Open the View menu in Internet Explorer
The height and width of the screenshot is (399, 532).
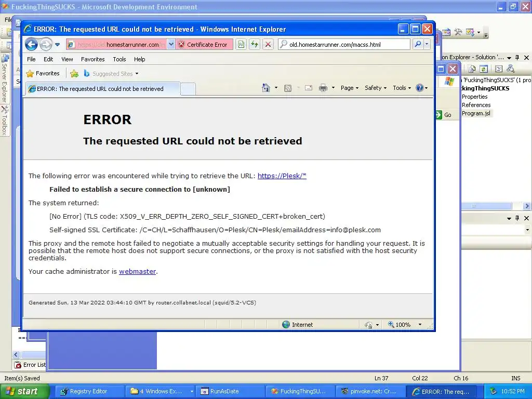coord(67,59)
